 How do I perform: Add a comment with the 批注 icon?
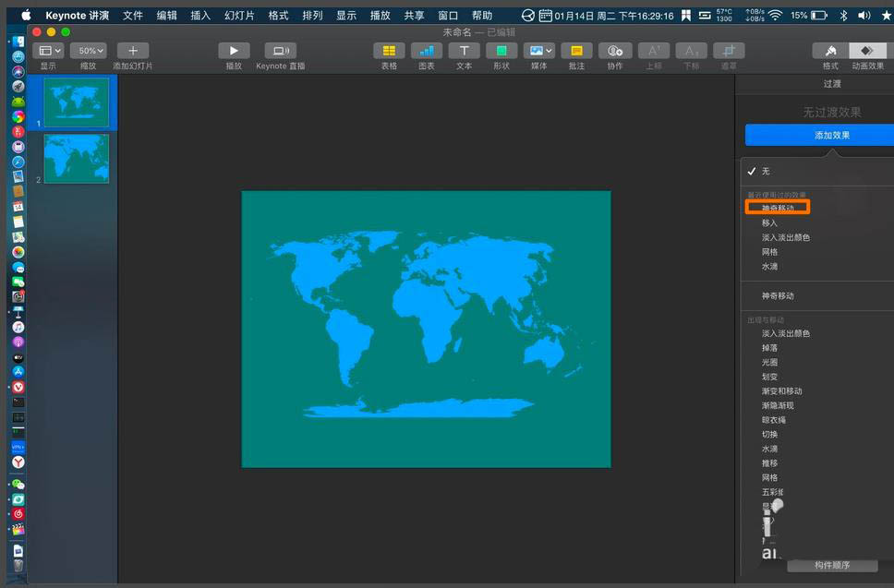576,51
